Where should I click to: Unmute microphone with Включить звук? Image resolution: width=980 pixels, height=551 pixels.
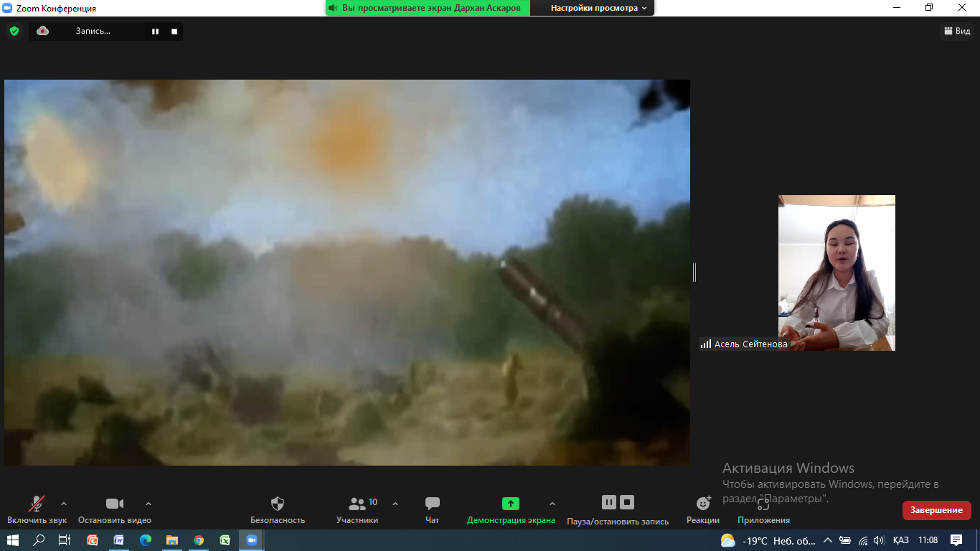tap(37, 504)
